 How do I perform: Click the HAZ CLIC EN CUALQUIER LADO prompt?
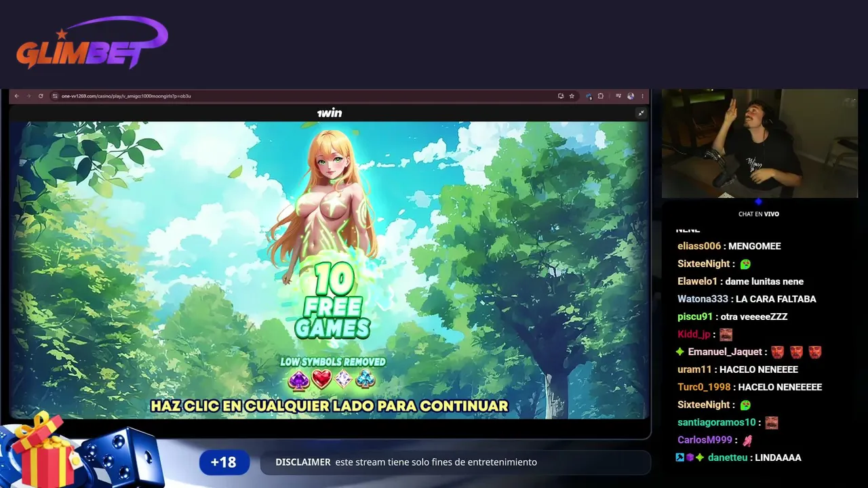tap(330, 406)
